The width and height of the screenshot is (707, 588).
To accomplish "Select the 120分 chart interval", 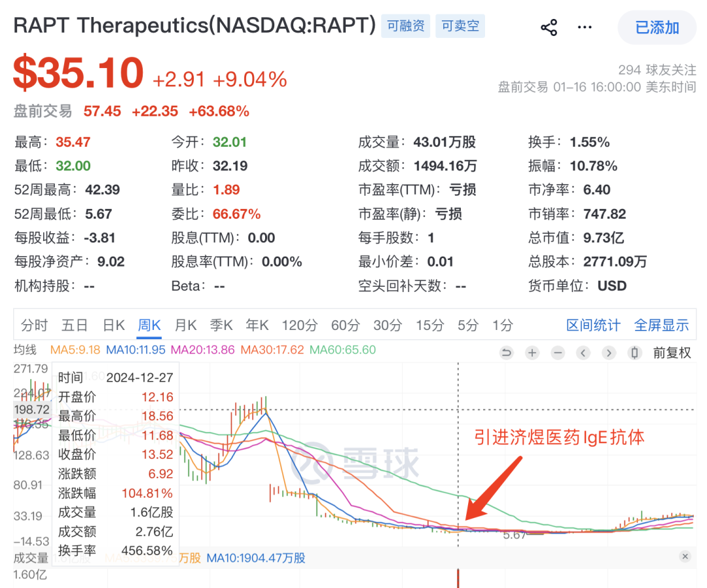I will [300, 325].
